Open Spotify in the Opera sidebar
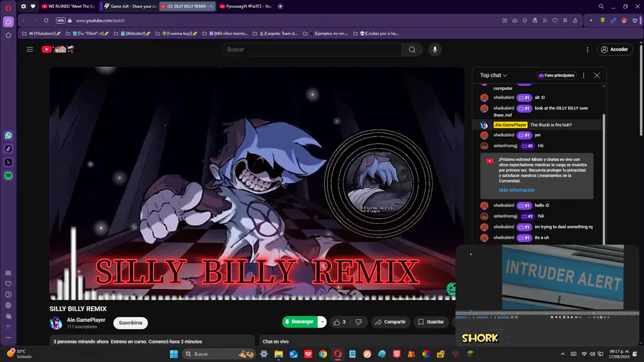The height and width of the screenshot is (362, 644). (x=8, y=176)
